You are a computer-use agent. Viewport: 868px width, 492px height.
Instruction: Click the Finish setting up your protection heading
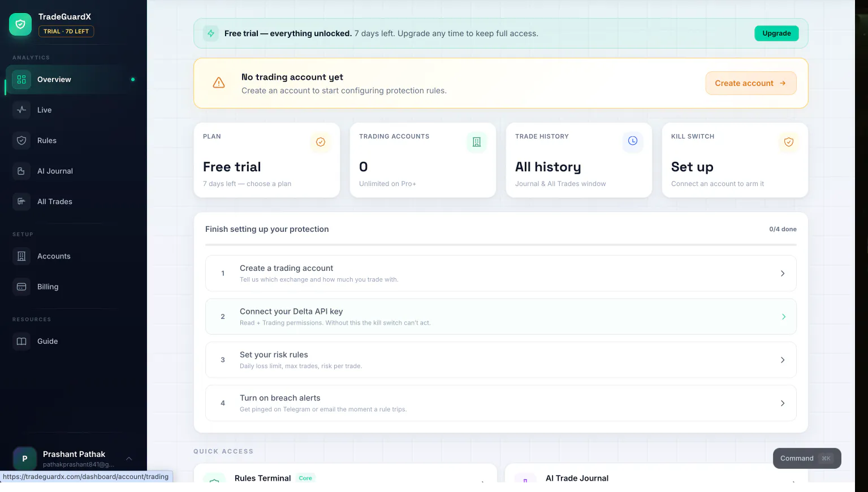coord(267,229)
